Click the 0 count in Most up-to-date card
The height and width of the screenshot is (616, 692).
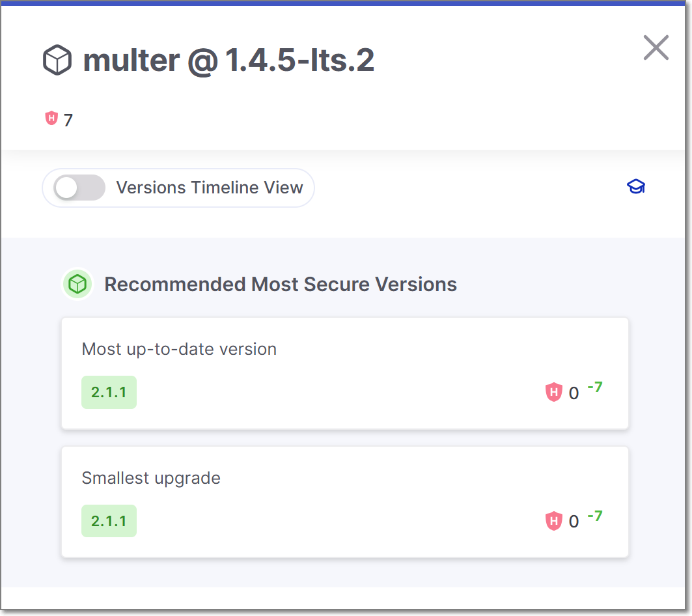[574, 393]
